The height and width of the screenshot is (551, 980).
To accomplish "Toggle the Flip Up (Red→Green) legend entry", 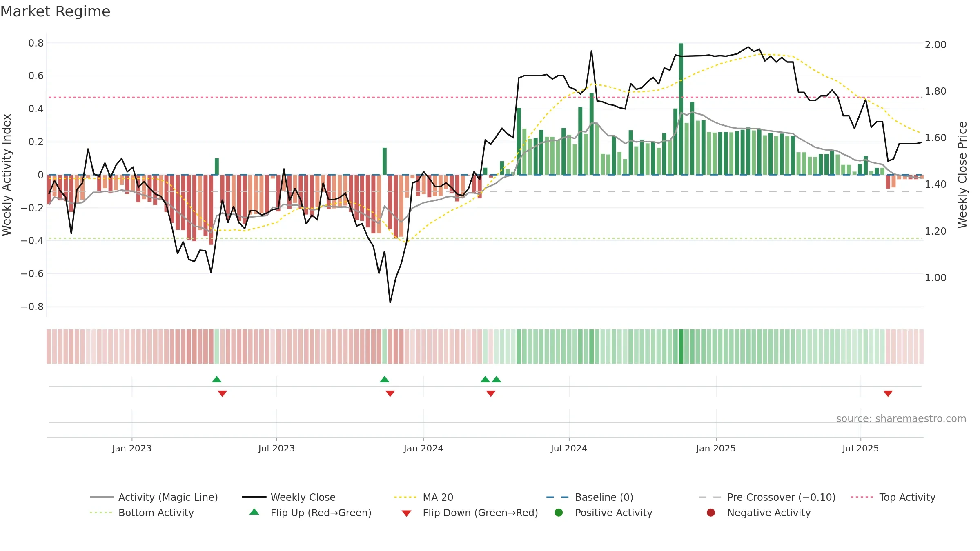I will [x=310, y=513].
